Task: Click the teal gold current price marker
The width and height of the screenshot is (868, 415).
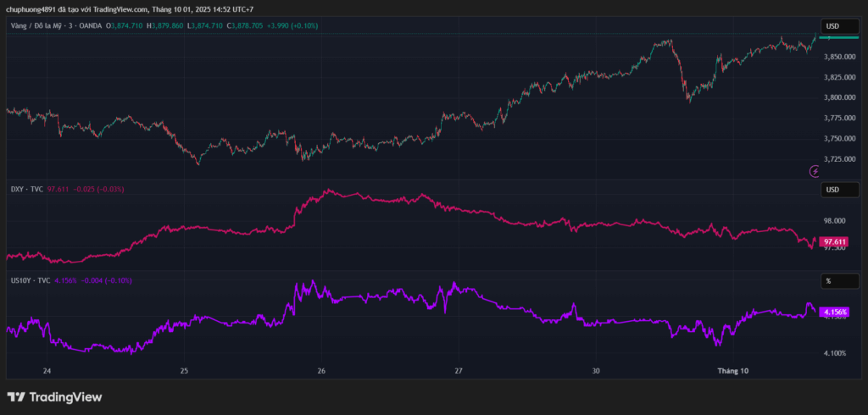Action: click(843, 38)
